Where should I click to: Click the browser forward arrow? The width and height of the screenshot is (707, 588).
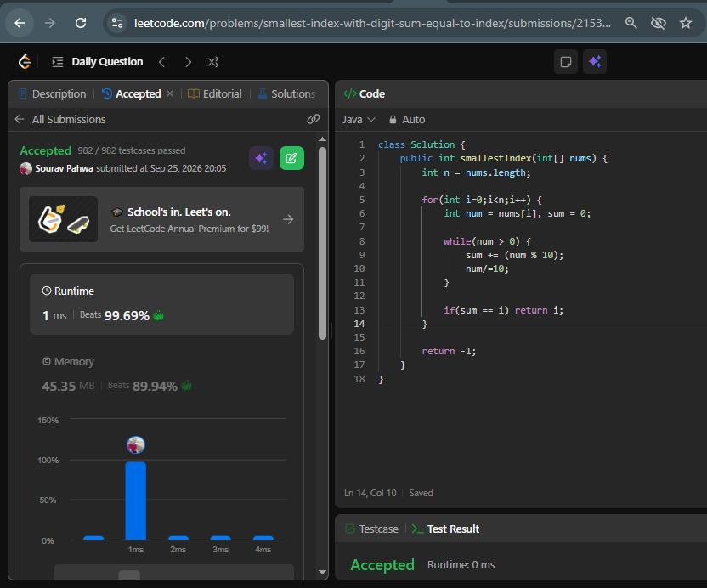point(49,23)
